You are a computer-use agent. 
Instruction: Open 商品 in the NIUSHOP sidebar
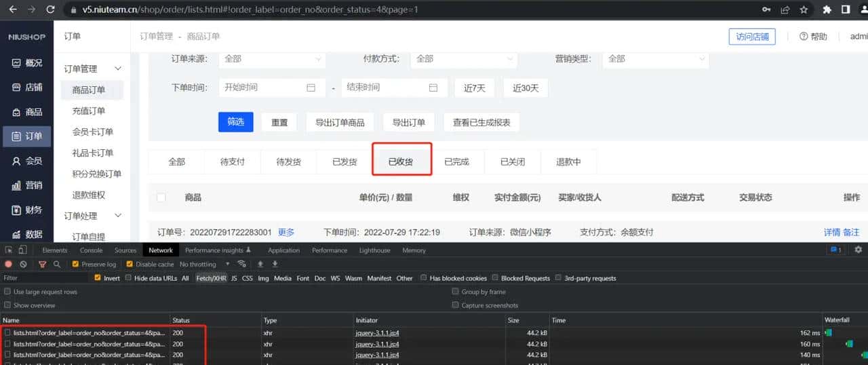pos(26,112)
